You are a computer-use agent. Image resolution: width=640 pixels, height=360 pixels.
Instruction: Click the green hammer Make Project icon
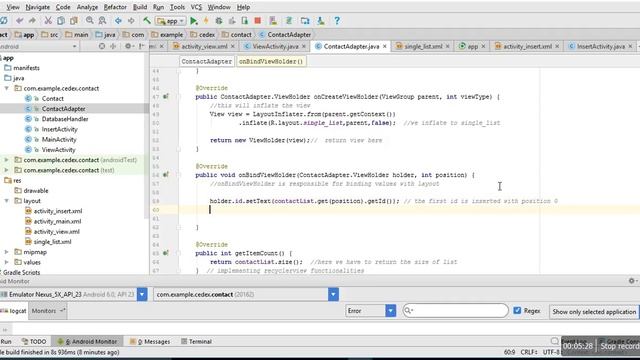coord(147,21)
